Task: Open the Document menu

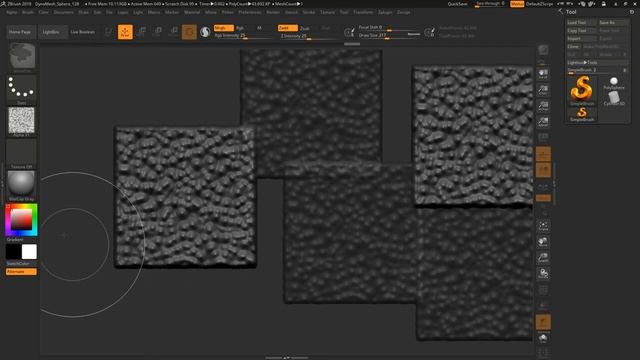Action: tap(64, 12)
